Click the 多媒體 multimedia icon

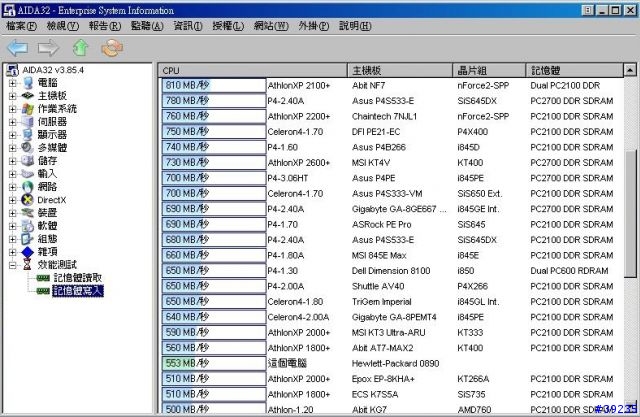[x=28, y=148]
